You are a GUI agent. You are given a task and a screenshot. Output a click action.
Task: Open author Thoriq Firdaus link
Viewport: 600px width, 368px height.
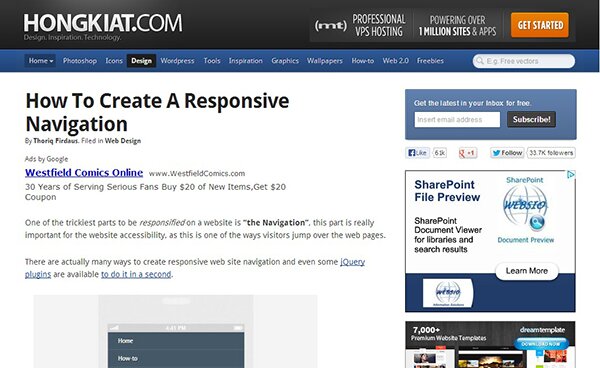click(55, 141)
